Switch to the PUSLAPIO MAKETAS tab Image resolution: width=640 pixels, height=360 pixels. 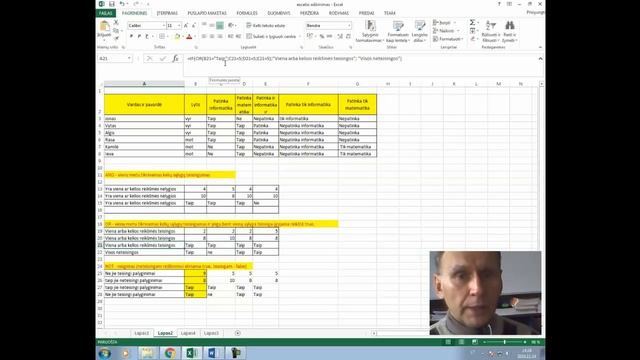pyautogui.click(x=207, y=13)
